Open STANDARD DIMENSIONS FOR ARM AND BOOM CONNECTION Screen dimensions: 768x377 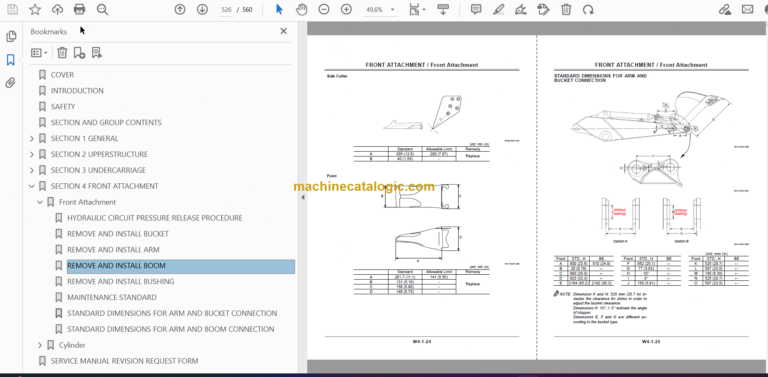pyautogui.click(x=170, y=329)
